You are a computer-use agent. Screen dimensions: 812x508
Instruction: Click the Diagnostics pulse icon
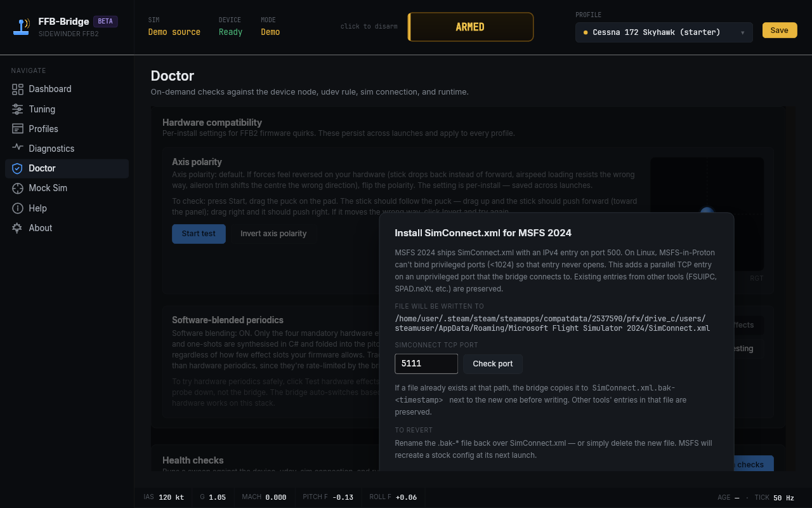tap(18, 147)
